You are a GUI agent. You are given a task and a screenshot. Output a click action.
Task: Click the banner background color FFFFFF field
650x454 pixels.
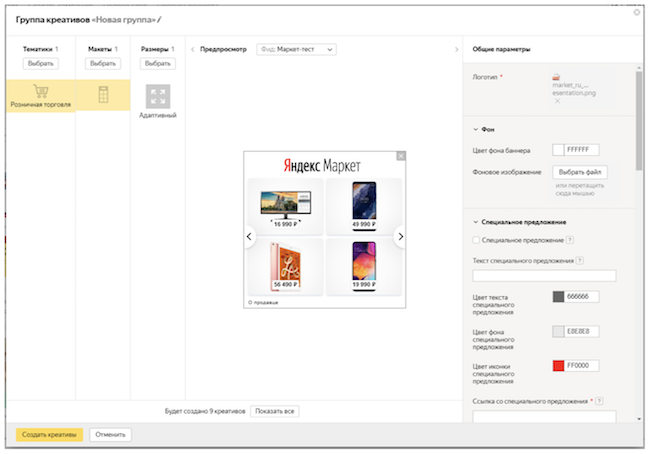[x=582, y=150]
